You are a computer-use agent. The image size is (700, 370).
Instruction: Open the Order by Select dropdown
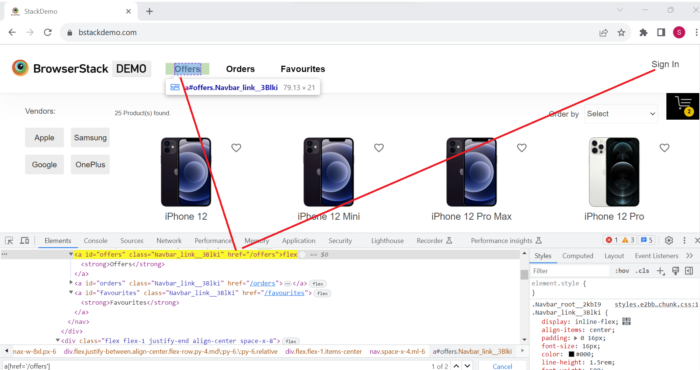click(621, 114)
